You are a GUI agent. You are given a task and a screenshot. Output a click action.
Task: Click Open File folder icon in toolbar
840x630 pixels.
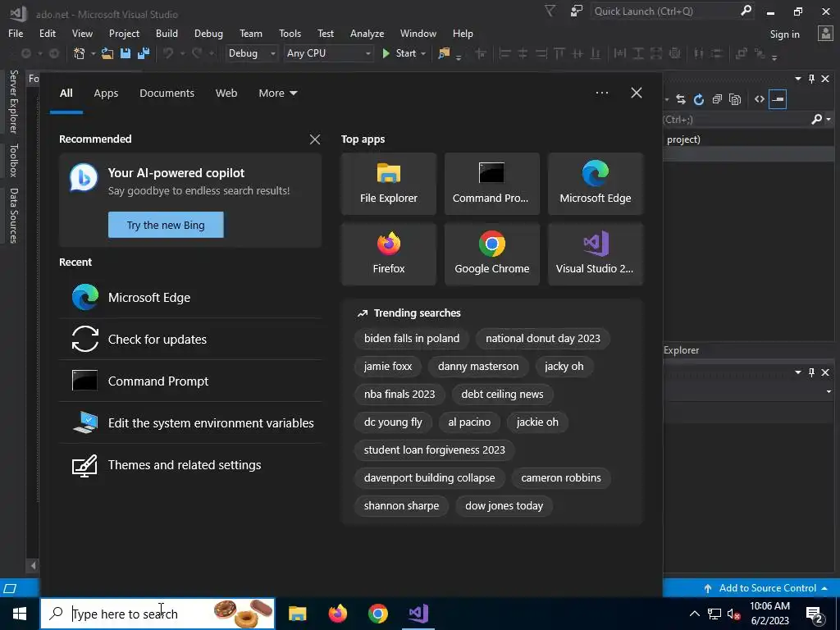[107, 53]
